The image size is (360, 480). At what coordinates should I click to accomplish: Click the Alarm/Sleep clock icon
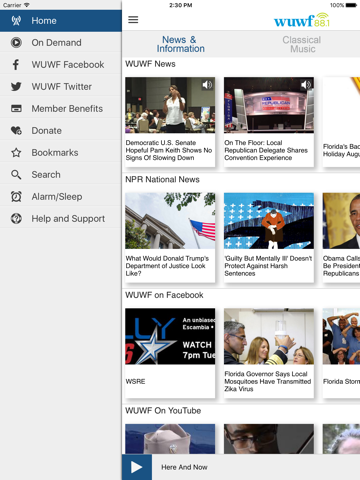[x=16, y=197]
